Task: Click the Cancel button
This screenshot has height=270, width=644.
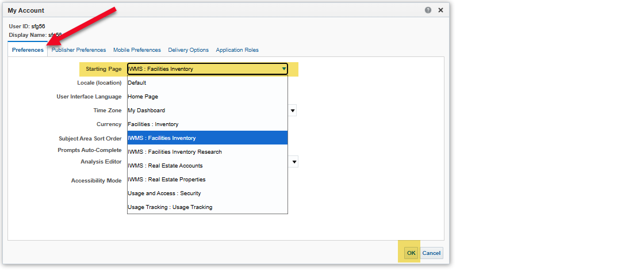Action: click(431, 253)
